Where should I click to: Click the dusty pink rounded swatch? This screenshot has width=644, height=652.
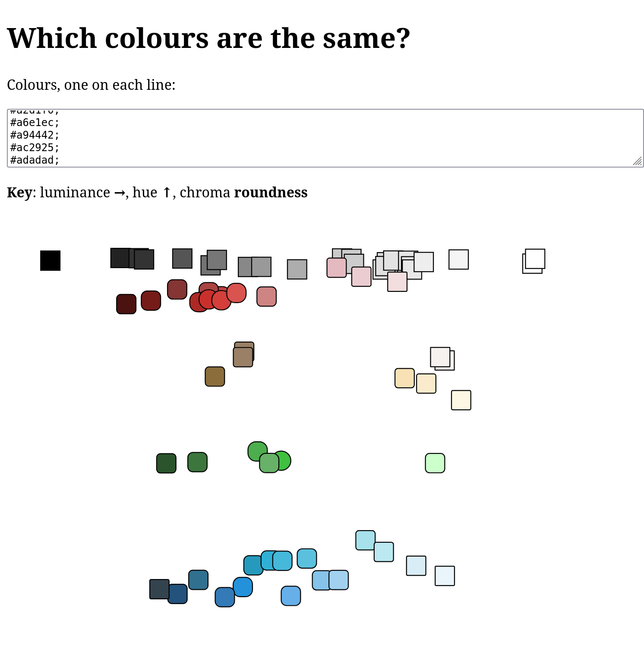(266, 297)
